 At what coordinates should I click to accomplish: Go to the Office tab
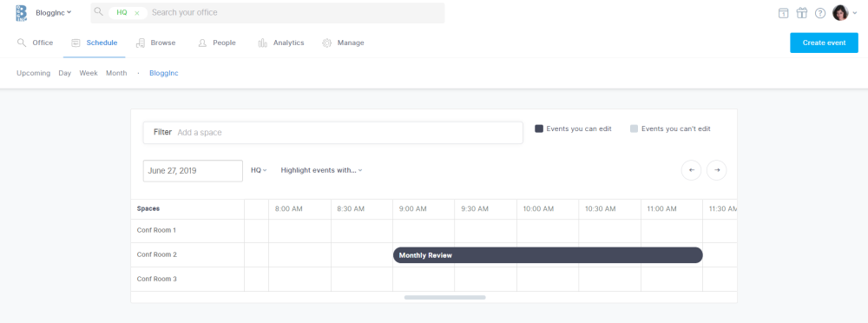(x=35, y=43)
